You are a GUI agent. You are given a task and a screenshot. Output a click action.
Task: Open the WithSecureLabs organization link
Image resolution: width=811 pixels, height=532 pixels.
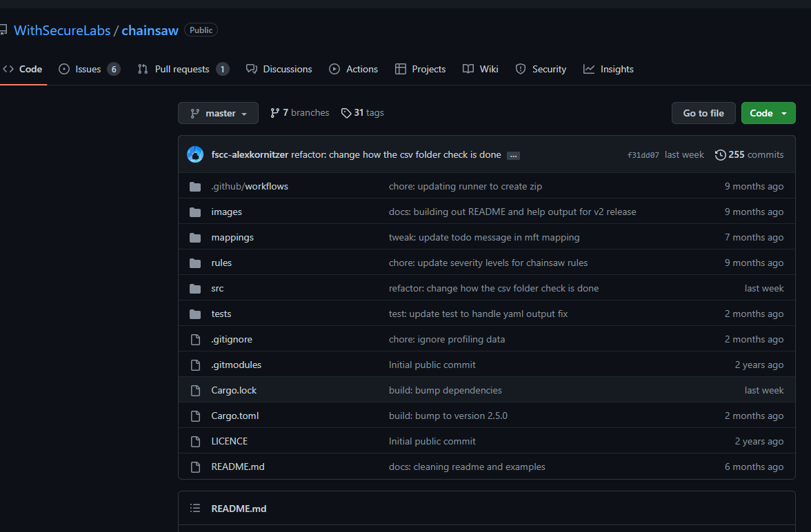pos(62,30)
